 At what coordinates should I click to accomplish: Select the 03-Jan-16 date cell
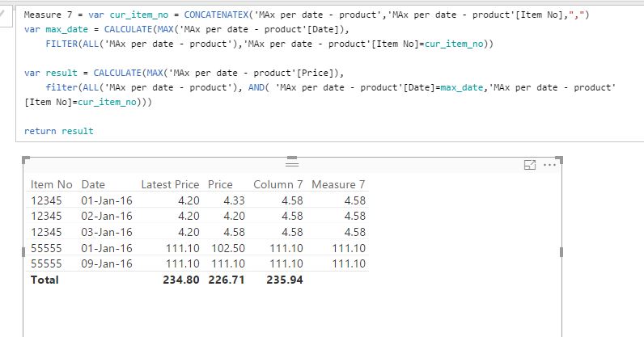[107, 232]
